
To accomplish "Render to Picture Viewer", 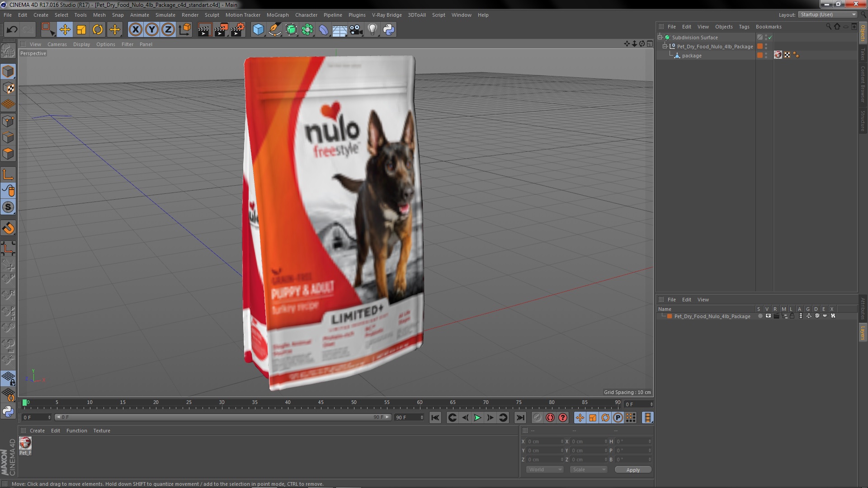I will (x=221, y=30).
